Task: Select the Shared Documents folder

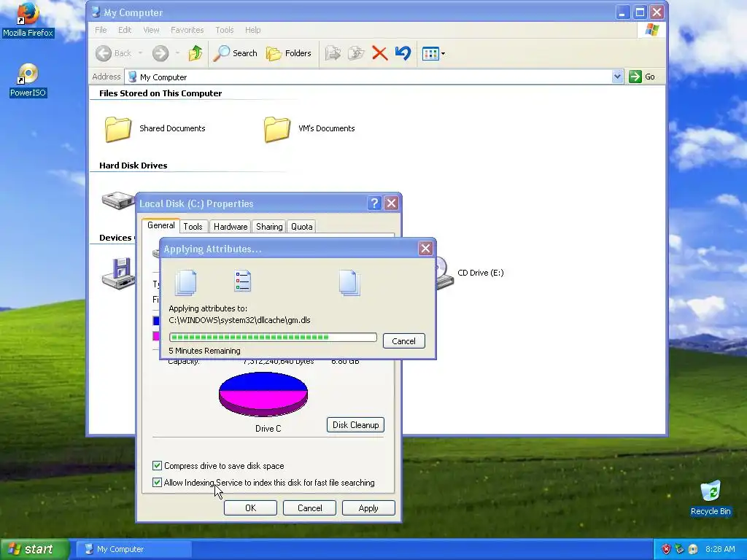Action: [x=155, y=128]
